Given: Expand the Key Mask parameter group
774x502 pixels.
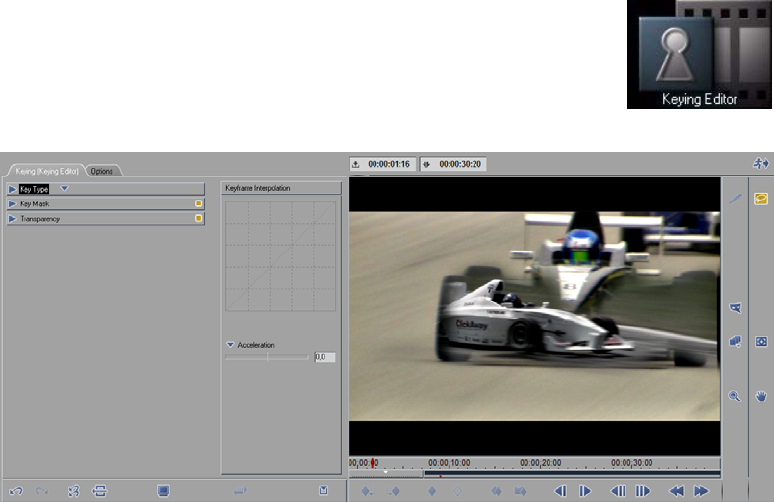Looking at the screenshot, I should (12, 203).
